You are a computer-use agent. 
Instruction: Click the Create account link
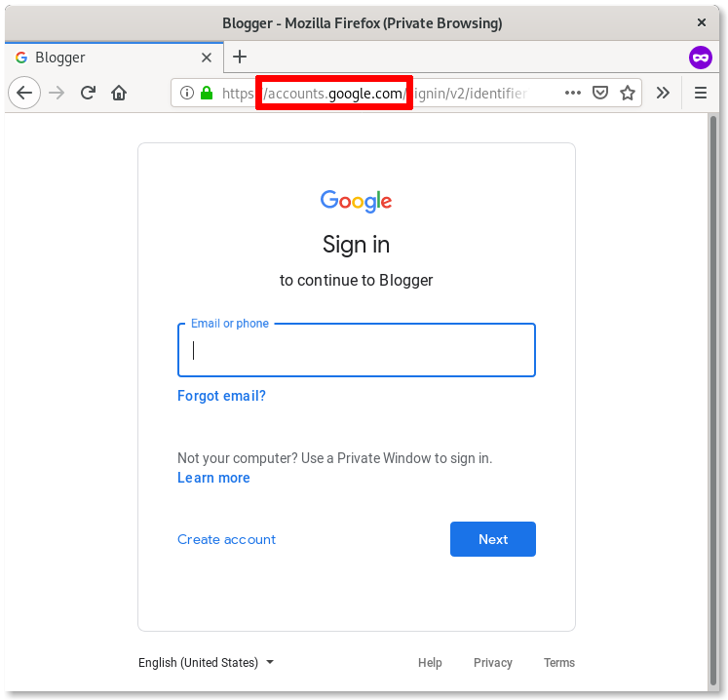226,539
